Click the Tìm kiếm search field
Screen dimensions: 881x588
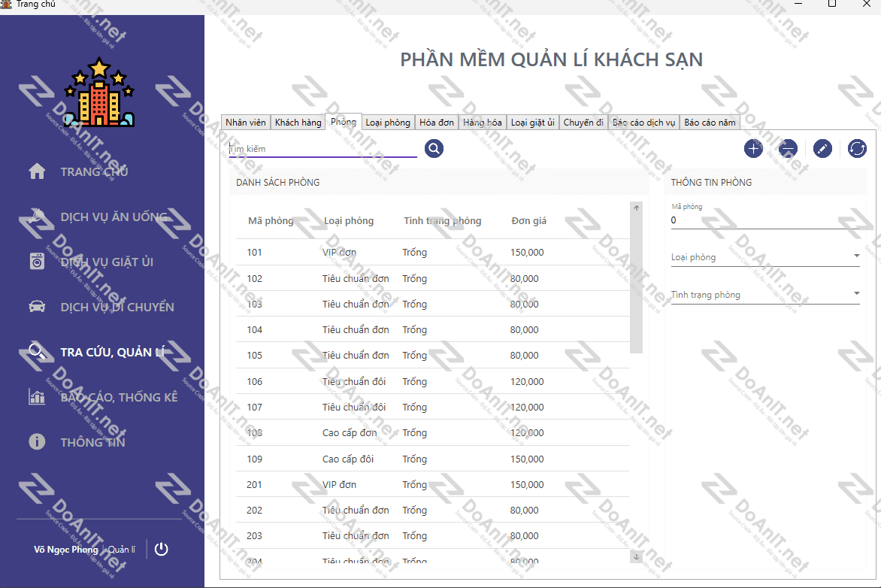[323, 149]
